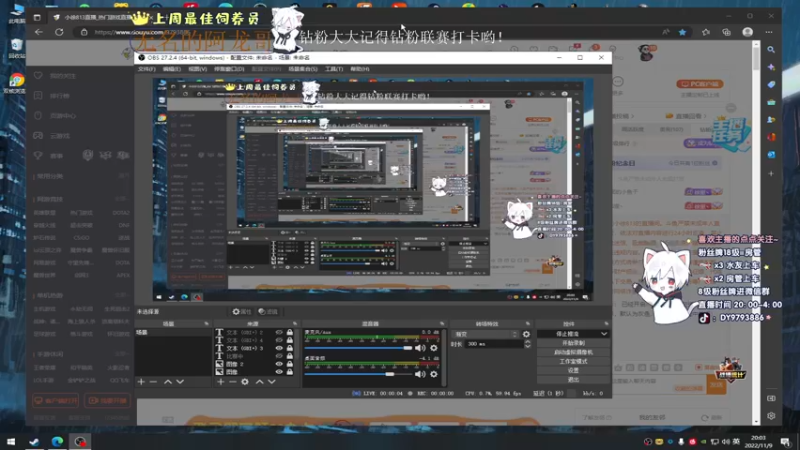The image size is (800, 450).
Task: Open the 文件(F) menu in OBS
Action: click(x=146, y=69)
